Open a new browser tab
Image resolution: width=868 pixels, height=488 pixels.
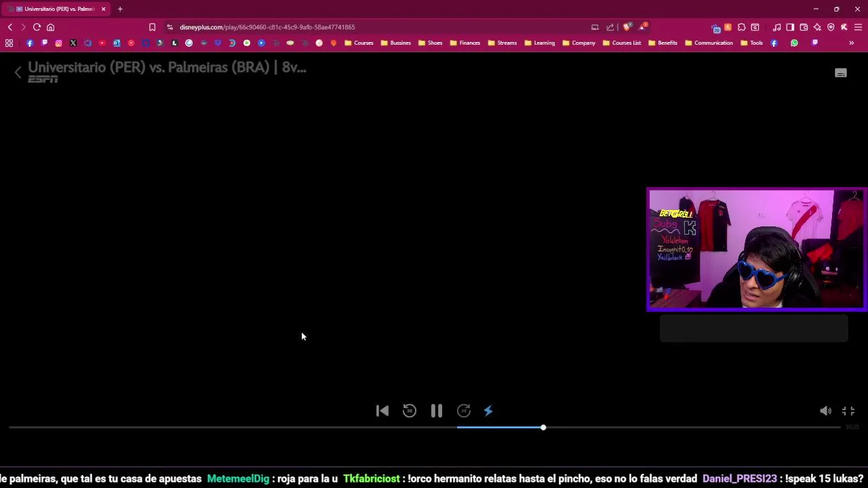[x=120, y=9]
